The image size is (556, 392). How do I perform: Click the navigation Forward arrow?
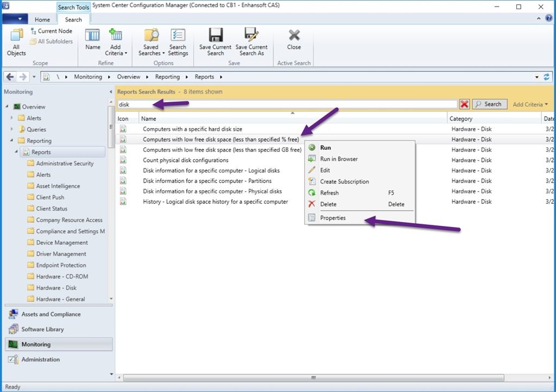(x=23, y=77)
